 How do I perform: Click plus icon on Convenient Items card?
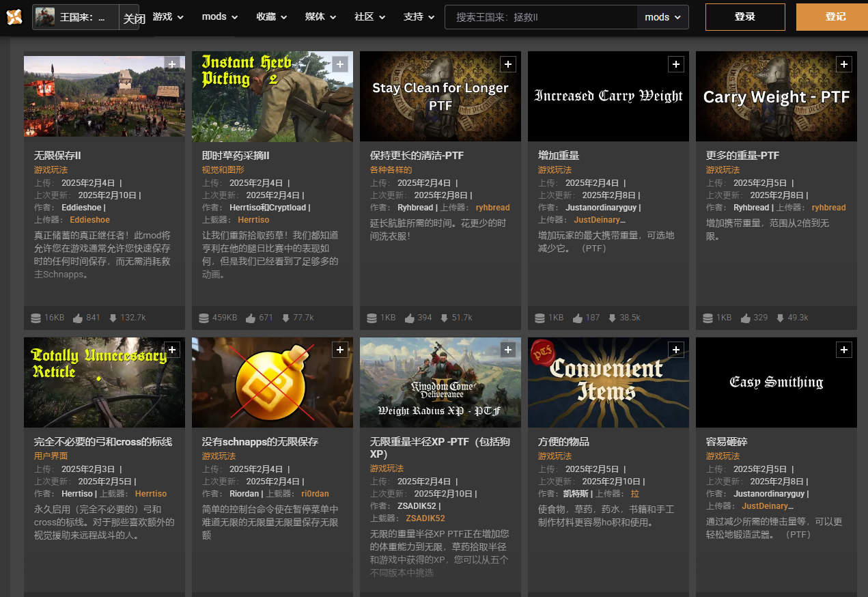pos(676,350)
